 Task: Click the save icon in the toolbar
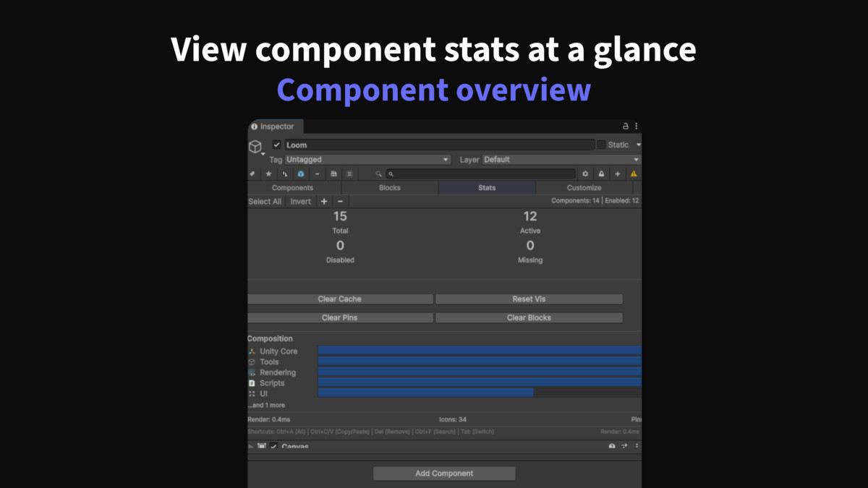pyautogui.click(x=333, y=174)
